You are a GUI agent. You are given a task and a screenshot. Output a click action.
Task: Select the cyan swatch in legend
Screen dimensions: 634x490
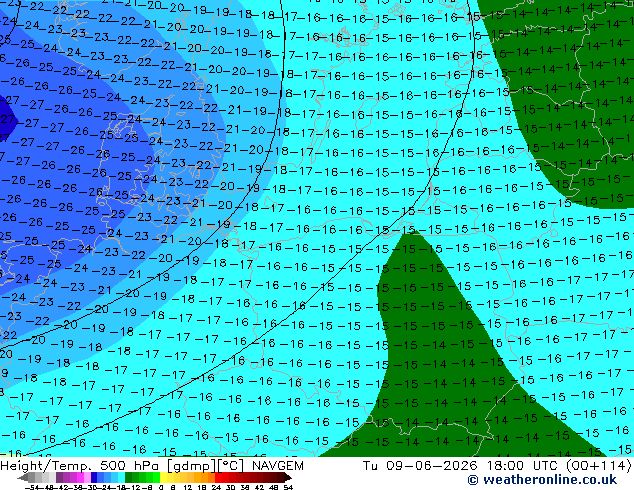[121, 478]
